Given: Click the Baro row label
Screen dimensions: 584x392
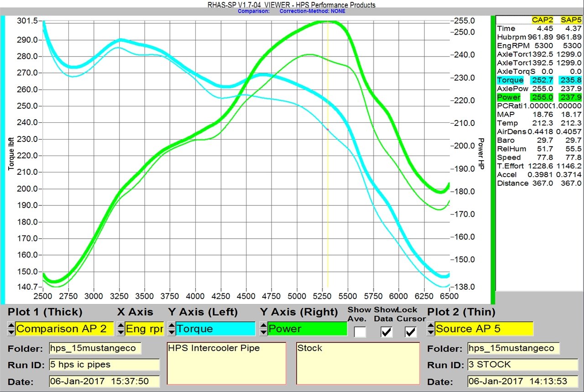Looking at the screenshot, I should click(x=506, y=140).
